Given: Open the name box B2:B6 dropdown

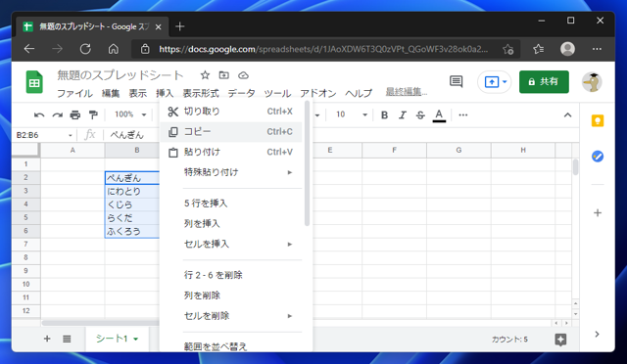Looking at the screenshot, I should [x=70, y=135].
